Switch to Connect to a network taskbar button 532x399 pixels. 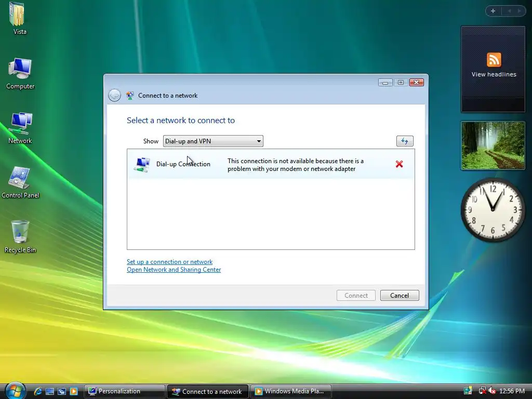pos(208,391)
